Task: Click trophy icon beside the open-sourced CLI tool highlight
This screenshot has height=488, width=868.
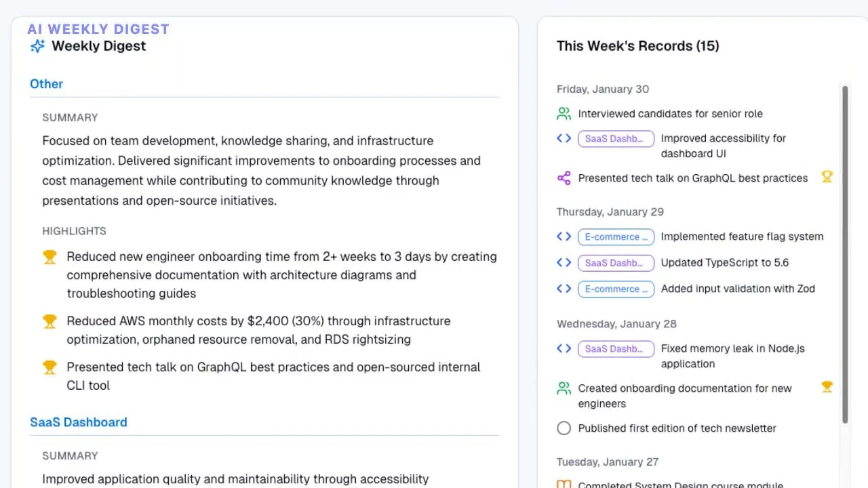Action: 50,367
